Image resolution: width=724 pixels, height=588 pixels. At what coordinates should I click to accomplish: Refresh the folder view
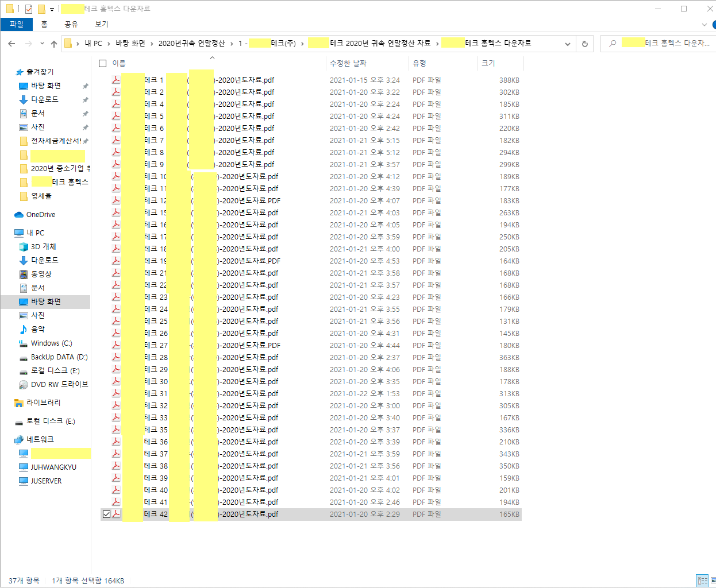(x=585, y=44)
